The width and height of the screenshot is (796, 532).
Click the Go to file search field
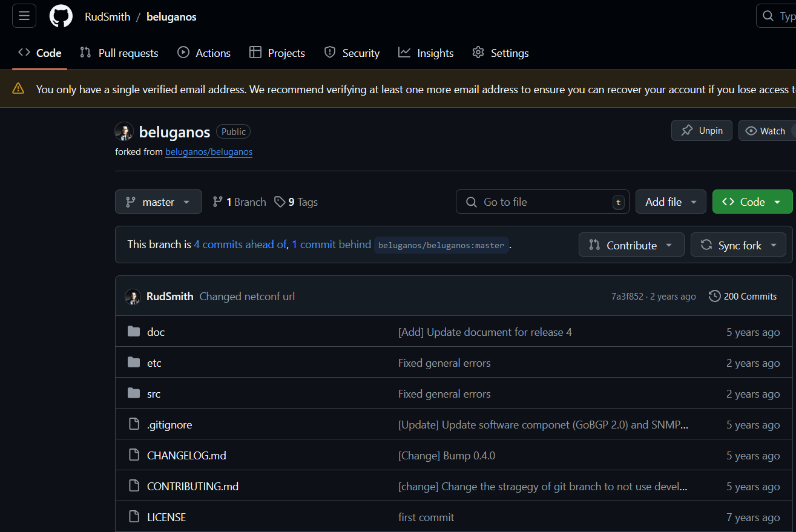click(x=542, y=202)
